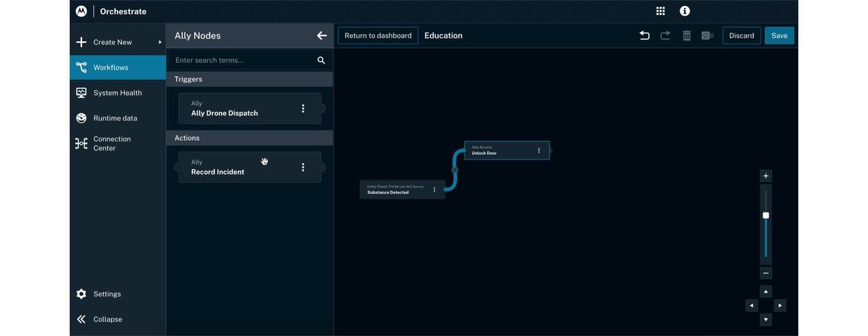
Task: Click Record Incident left input connector
Action: tap(179, 167)
